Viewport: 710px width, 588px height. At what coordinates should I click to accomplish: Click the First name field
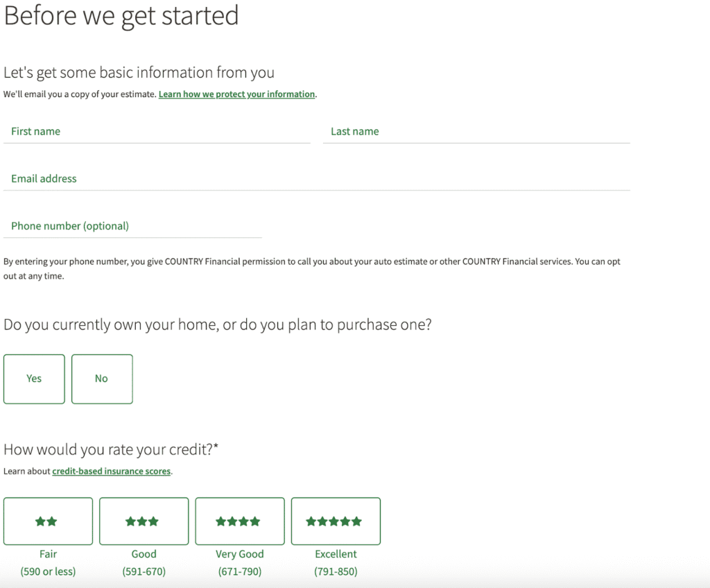click(157, 132)
